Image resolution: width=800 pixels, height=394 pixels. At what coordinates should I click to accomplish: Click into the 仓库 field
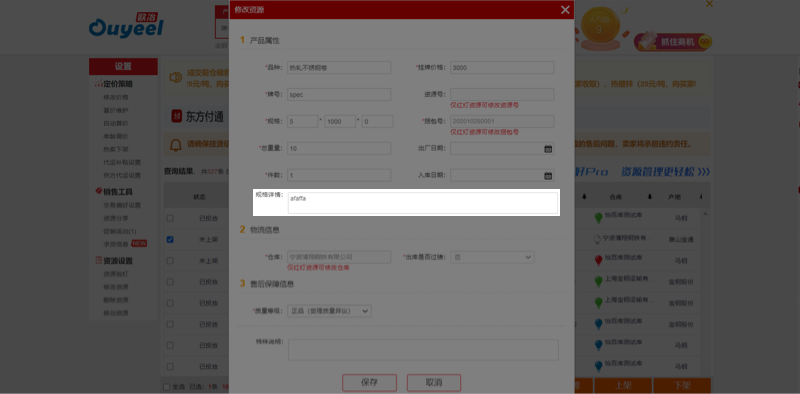click(339, 257)
